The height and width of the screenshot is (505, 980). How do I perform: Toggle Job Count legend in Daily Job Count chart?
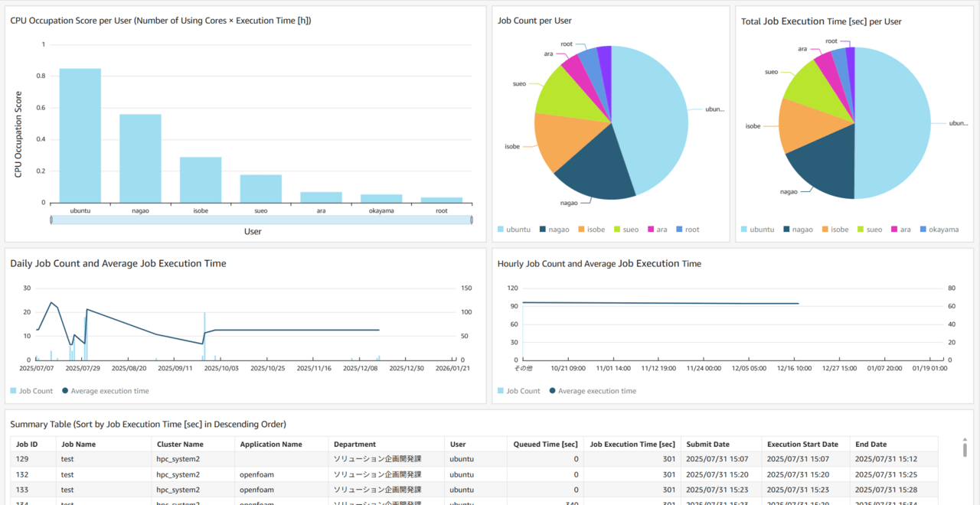tap(32, 391)
